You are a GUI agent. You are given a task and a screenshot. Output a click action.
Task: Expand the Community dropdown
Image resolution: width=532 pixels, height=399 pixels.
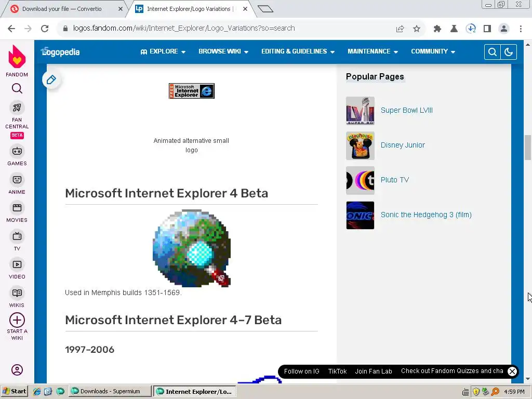tap(433, 51)
